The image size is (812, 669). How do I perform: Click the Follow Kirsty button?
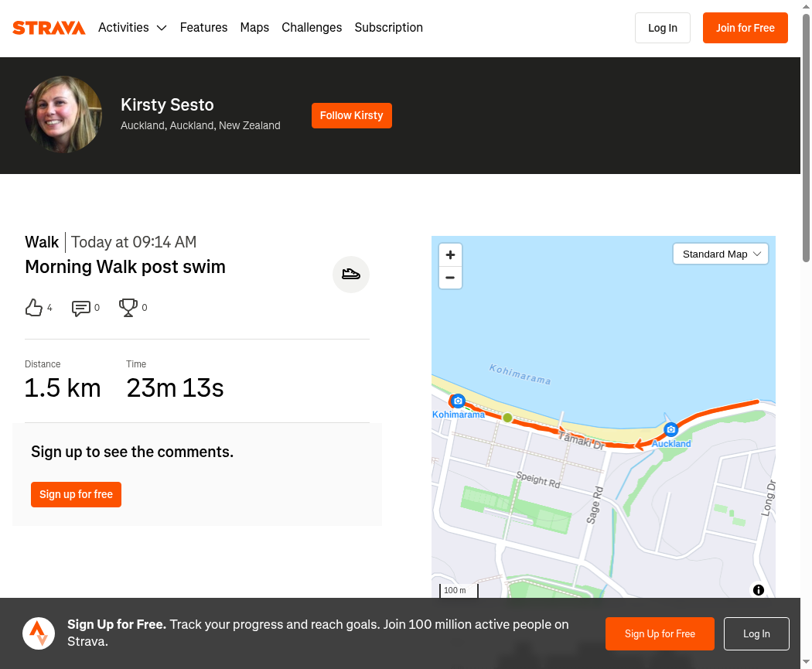(352, 115)
